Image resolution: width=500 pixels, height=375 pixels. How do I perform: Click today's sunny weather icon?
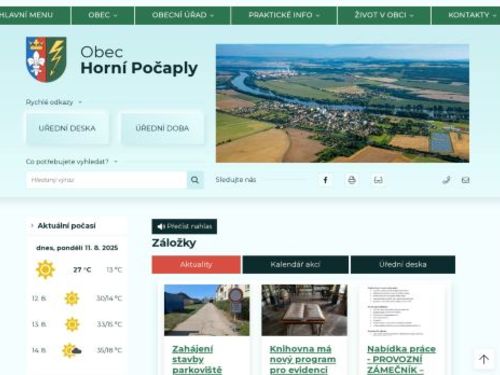pyautogui.click(x=45, y=269)
